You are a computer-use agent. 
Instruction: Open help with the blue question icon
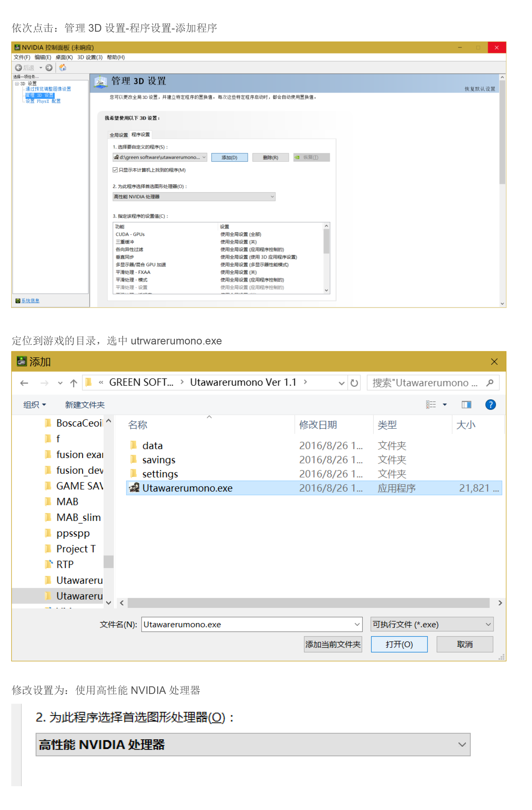[x=490, y=404]
